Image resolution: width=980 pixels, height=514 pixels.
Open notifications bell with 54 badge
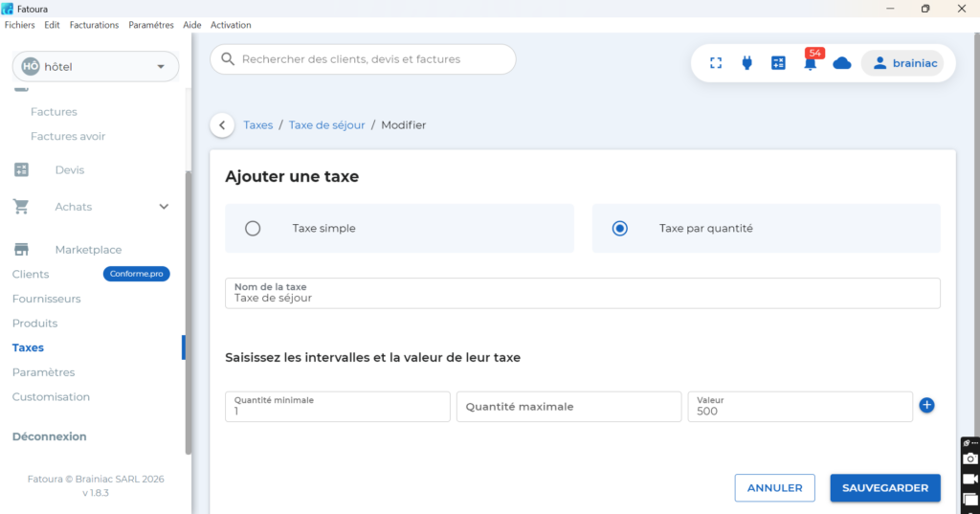pyautogui.click(x=811, y=62)
